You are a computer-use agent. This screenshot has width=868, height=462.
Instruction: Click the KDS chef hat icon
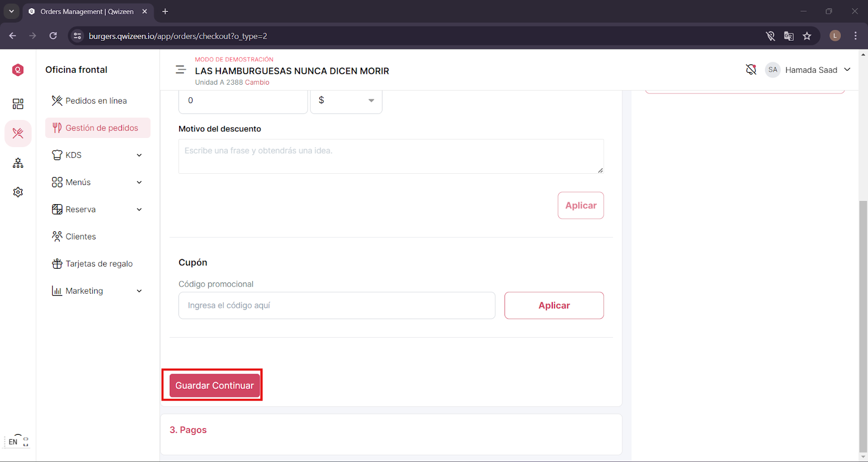click(57, 155)
